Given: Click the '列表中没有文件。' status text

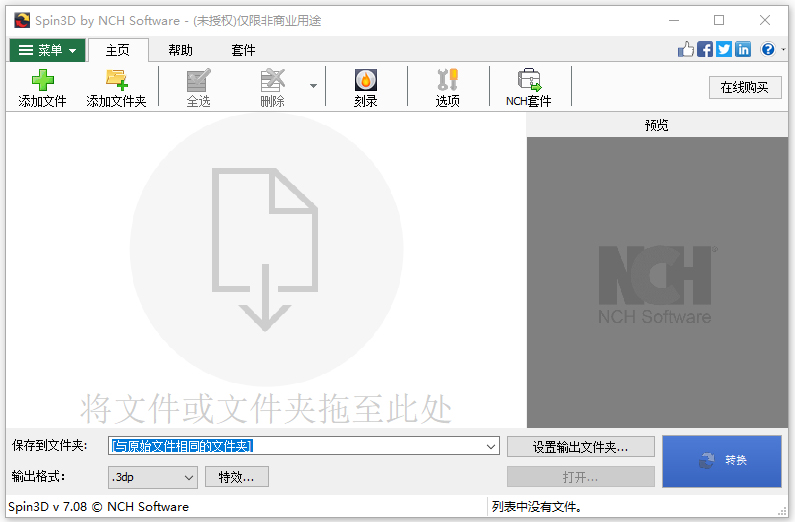Looking at the screenshot, I should coord(537,506).
